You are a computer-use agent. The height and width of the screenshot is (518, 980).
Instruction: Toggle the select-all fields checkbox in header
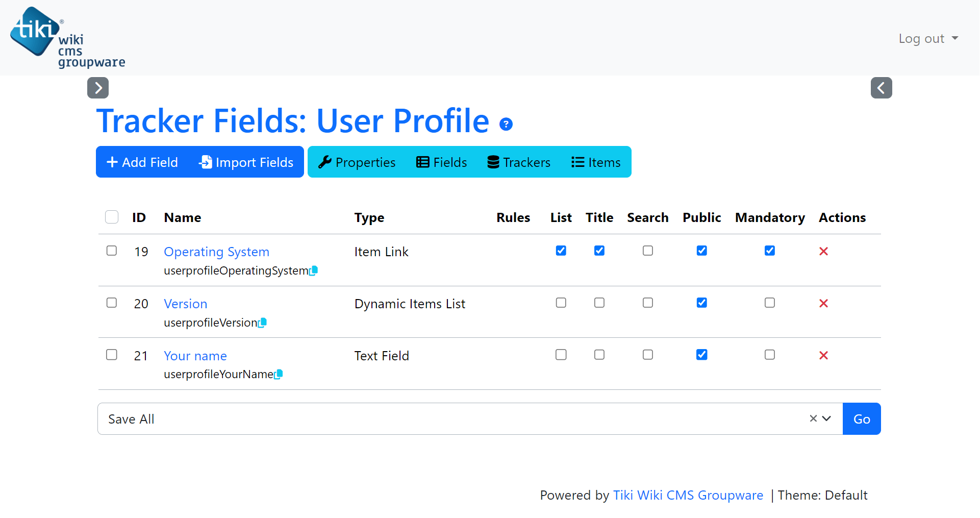pyautogui.click(x=112, y=217)
